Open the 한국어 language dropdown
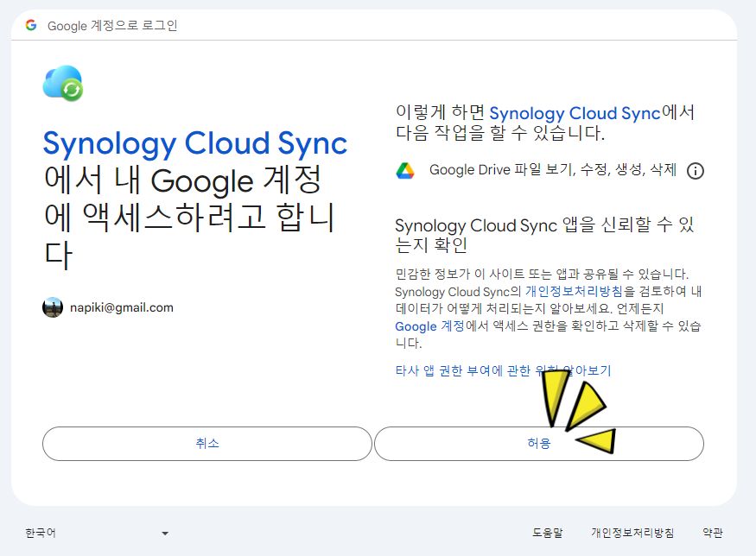 click(x=97, y=533)
